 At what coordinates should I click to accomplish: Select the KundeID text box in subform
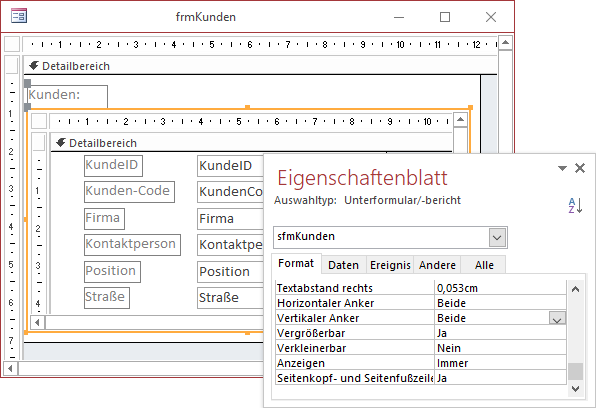pos(230,166)
